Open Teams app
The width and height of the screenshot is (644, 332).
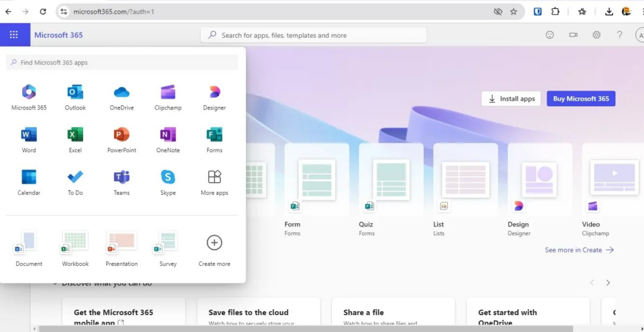point(121,182)
